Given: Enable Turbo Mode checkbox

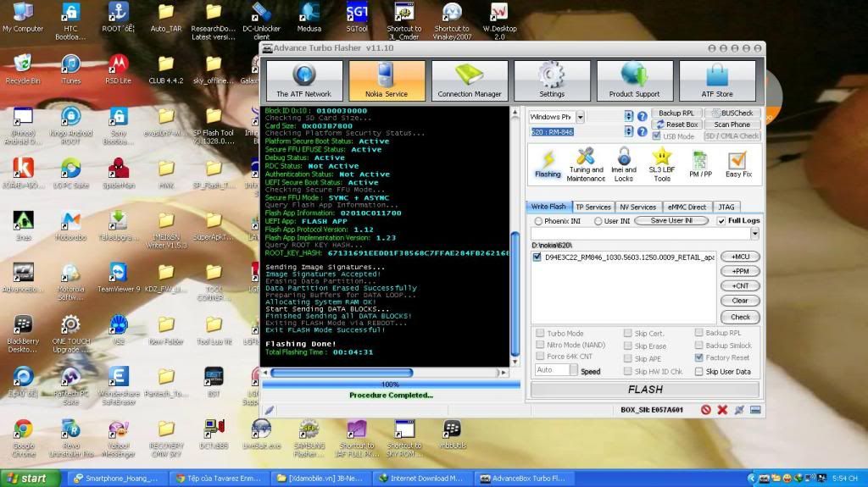Looking at the screenshot, I should [x=540, y=333].
